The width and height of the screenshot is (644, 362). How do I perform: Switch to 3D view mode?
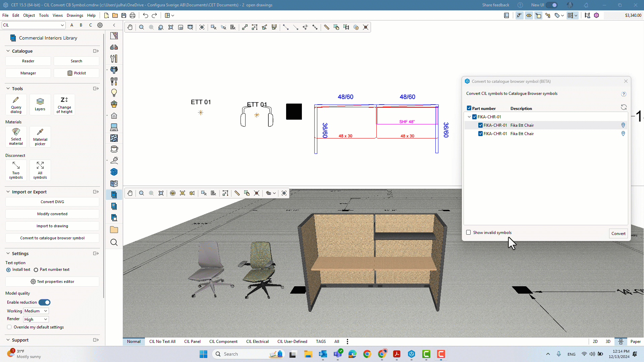[x=608, y=342]
